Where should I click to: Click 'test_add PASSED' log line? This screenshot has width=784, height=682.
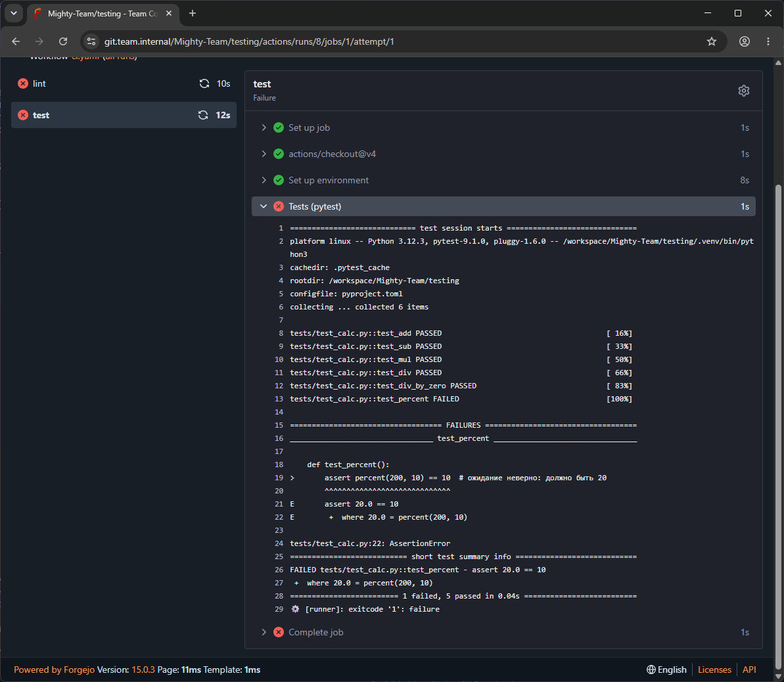[365, 334]
